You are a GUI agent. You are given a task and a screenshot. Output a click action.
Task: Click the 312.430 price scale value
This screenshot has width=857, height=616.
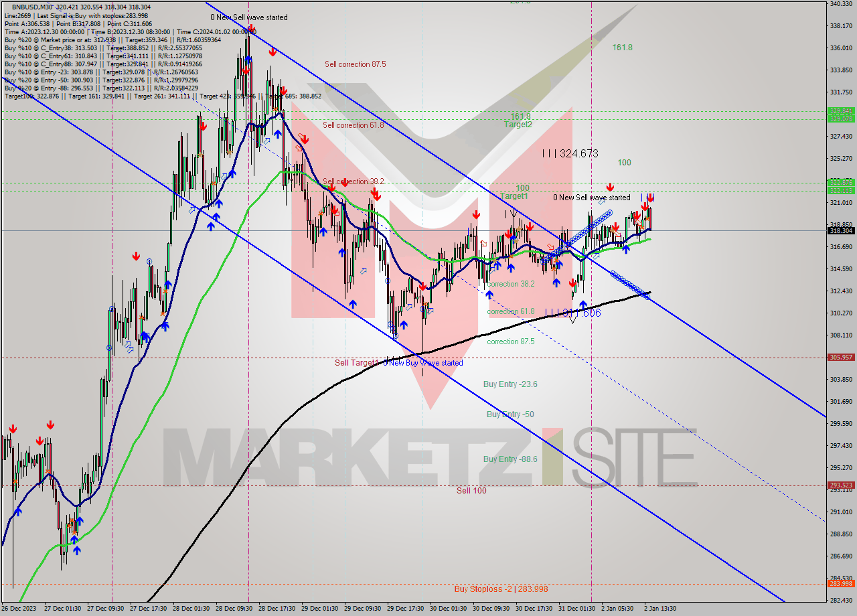(x=841, y=291)
